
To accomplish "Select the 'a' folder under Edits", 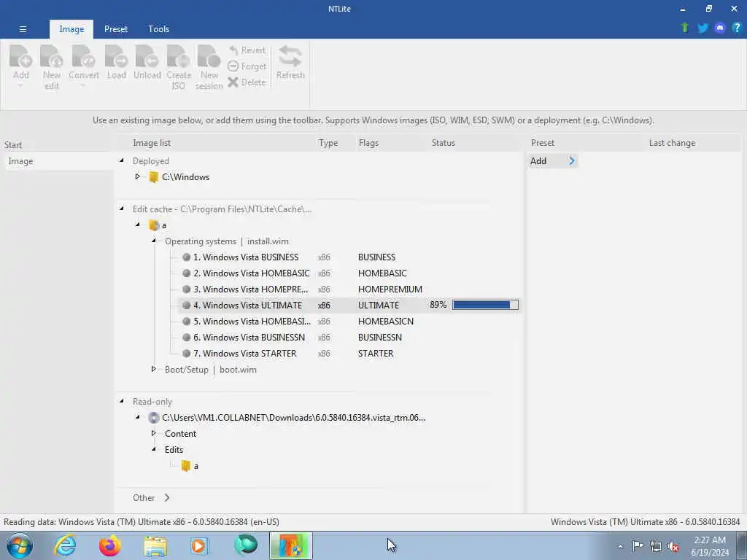I will point(186,466).
